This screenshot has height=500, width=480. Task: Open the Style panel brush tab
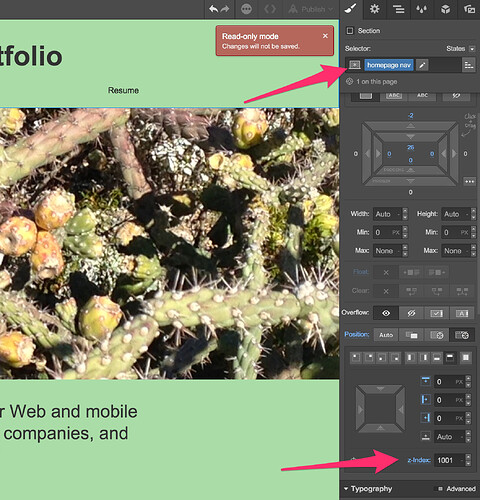351,9
